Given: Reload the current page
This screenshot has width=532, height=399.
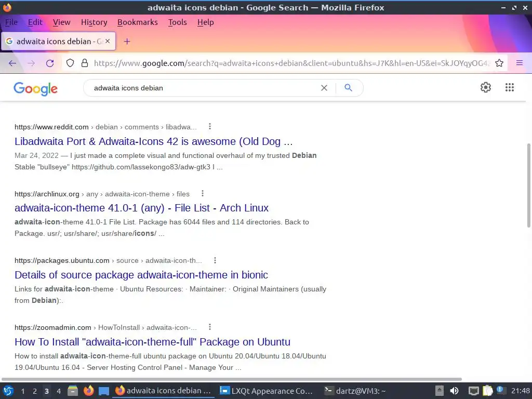Looking at the screenshot, I should [x=50, y=63].
